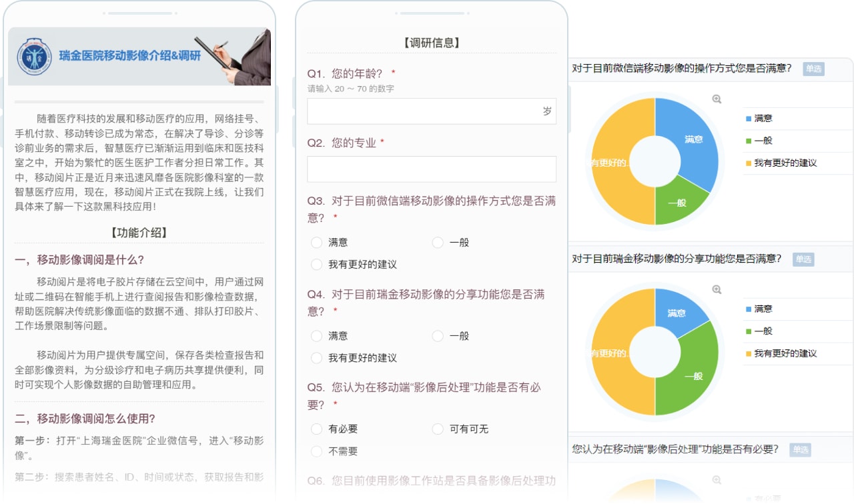The image size is (854, 504).
Task: Click the Q1 age input field
Action: tap(424, 111)
